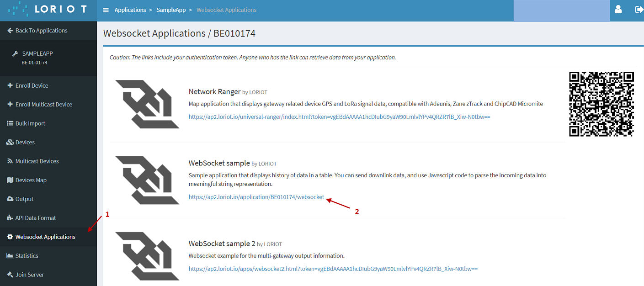644x286 pixels.
Task: Click the WebSocket sample 2 title
Action: pyautogui.click(x=222, y=244)
